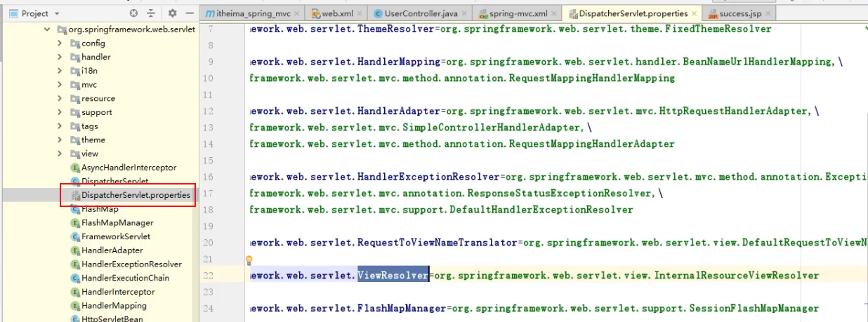Select the i18n package in the tree
The height and width of the screenshot is (322, 868).
click(x=89, y=71)
